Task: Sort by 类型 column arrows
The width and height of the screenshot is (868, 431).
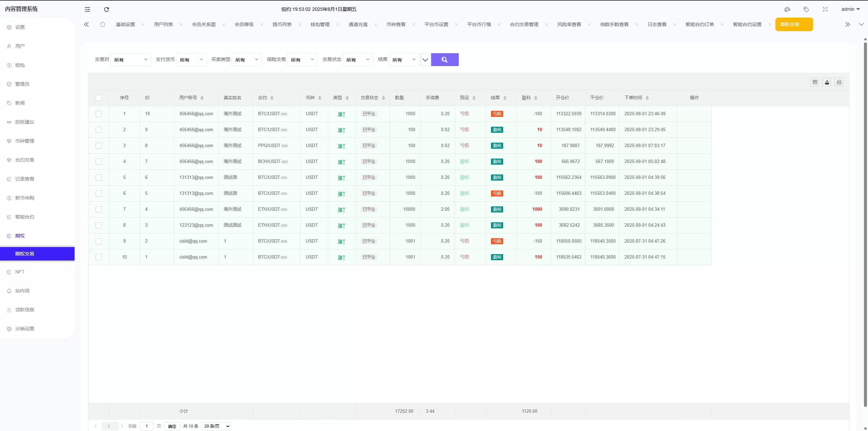Action: coord(347,98)
